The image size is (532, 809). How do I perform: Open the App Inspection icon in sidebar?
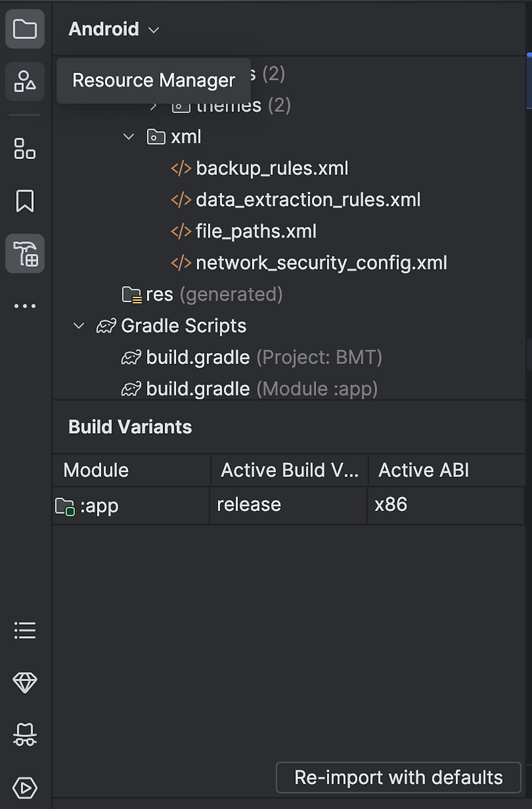tap(25, 735)
